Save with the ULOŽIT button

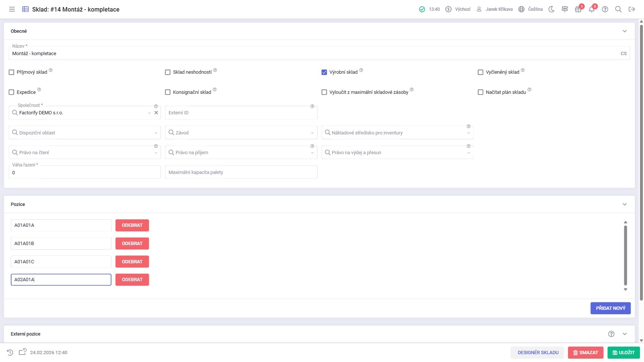[624, 352]
